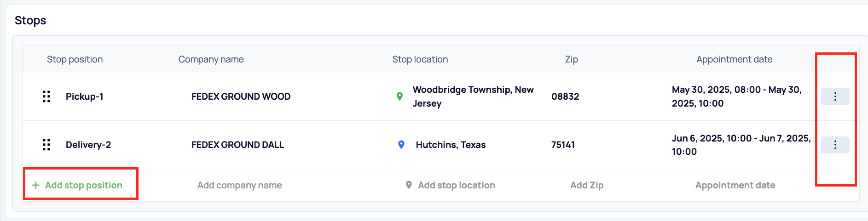Click blue pin icon beside Hutchins, Texas
Viewport: 868px width, 221px height.
point(401,145)
